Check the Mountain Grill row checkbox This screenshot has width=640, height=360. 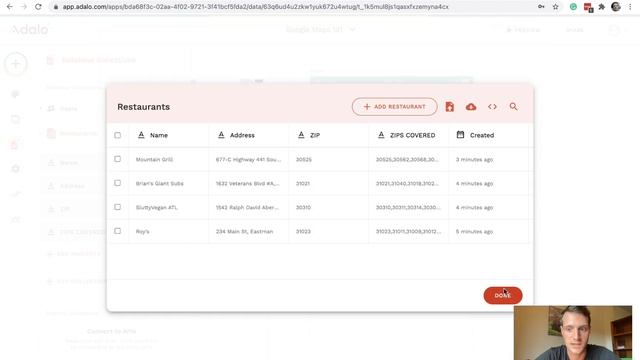118,159
